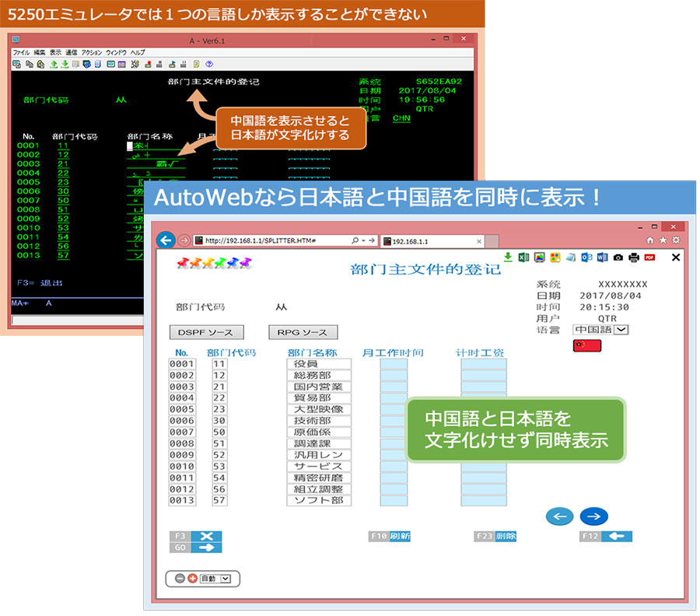This screenshot has width=700, height=616.
Task: Open the ファイル menu in emulator
Action: click(x=21, y=52)
